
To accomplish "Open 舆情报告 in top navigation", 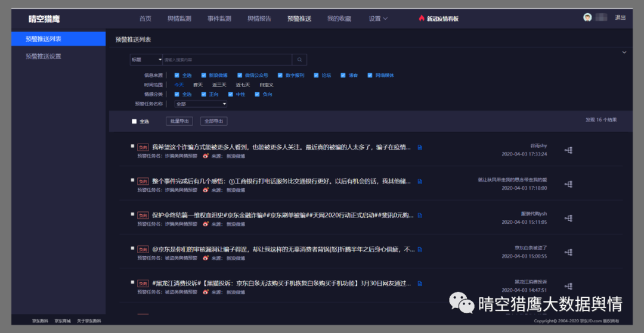I will click(259, 18).
